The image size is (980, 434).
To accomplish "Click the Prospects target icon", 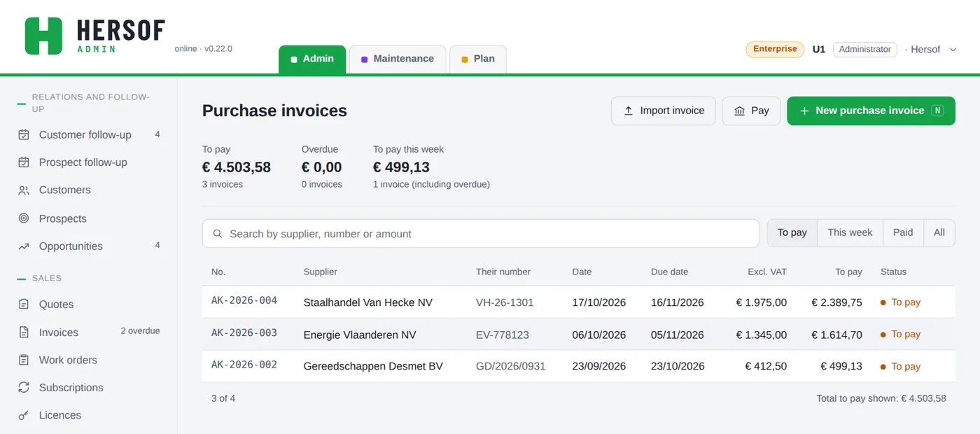I will 24,218.
